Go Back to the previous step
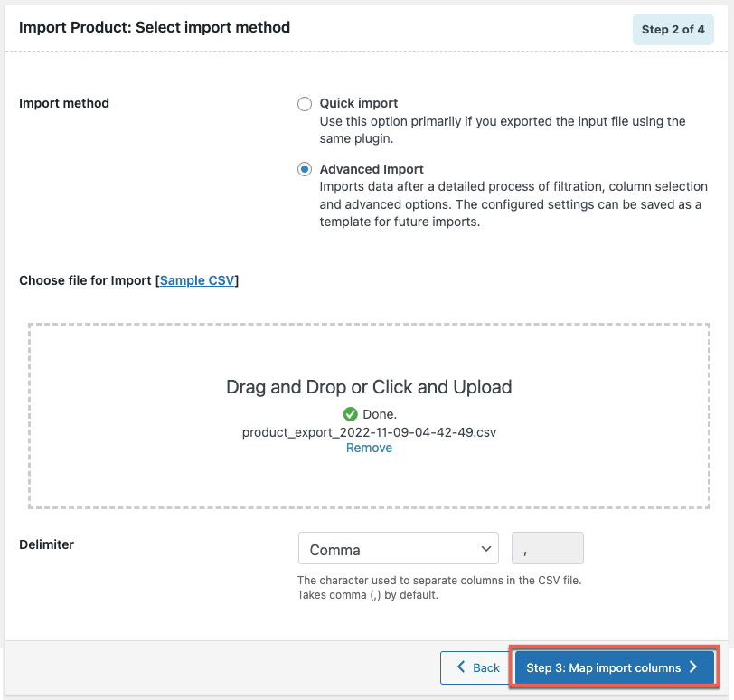This screenshot has width=734, height=700. [475, 667]
